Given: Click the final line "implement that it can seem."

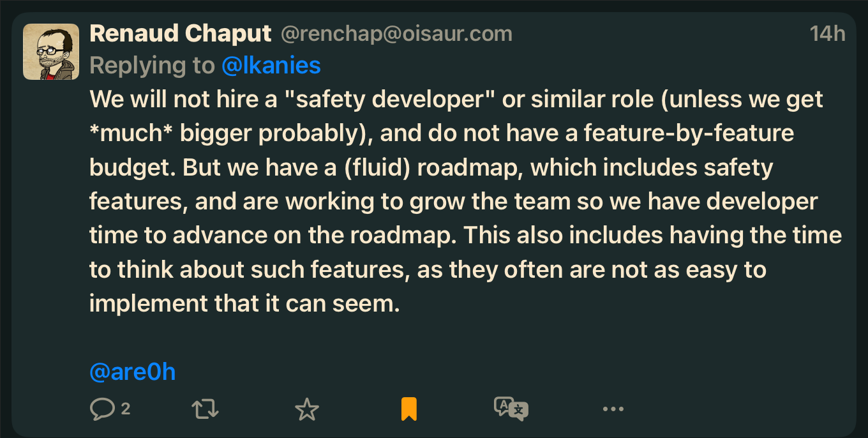Looking at the screenshot, I should [x=244, y=303].
